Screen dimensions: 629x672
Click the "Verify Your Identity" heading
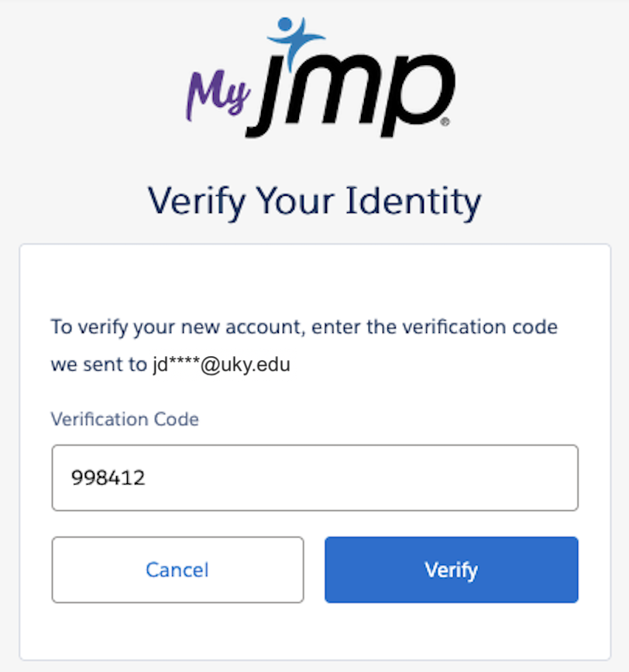tap(314, 201)
